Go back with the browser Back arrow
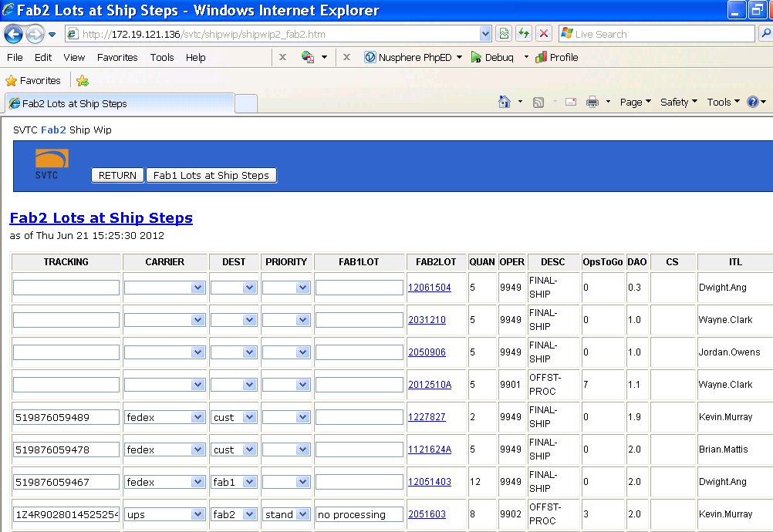This screenshot has height=532, width=773. tap(13, 34)
